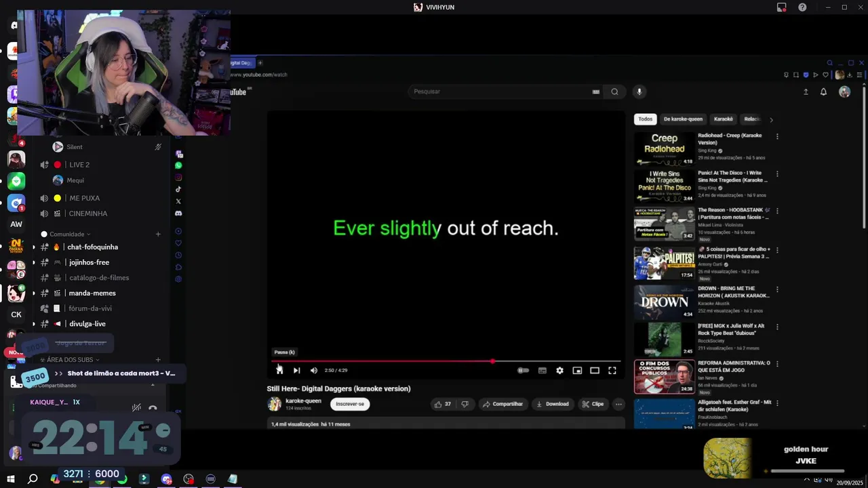868x488 pixels.
Task: Open YouTube notifications bell
Action: click(x=824, y=91)
